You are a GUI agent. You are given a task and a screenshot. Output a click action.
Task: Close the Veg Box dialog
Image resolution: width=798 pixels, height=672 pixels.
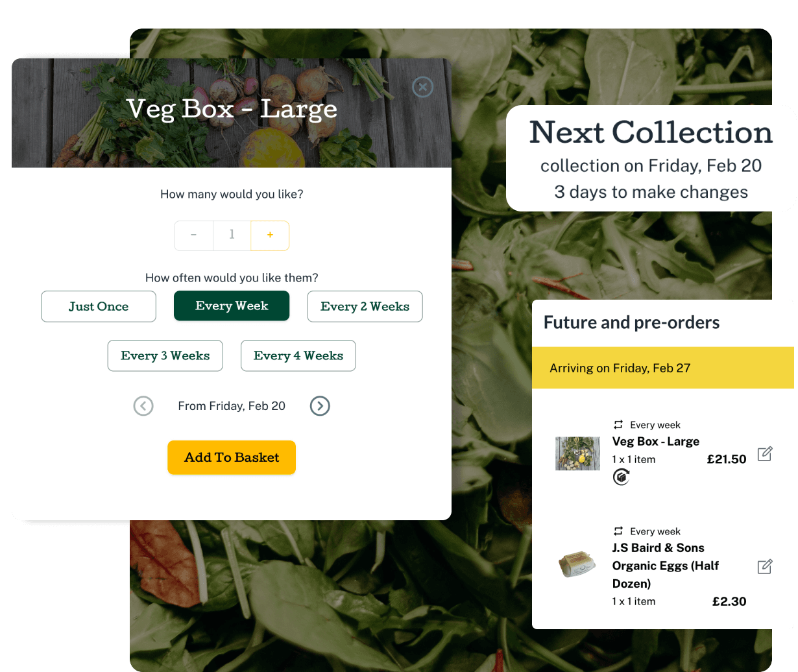[x=423, y=87]
